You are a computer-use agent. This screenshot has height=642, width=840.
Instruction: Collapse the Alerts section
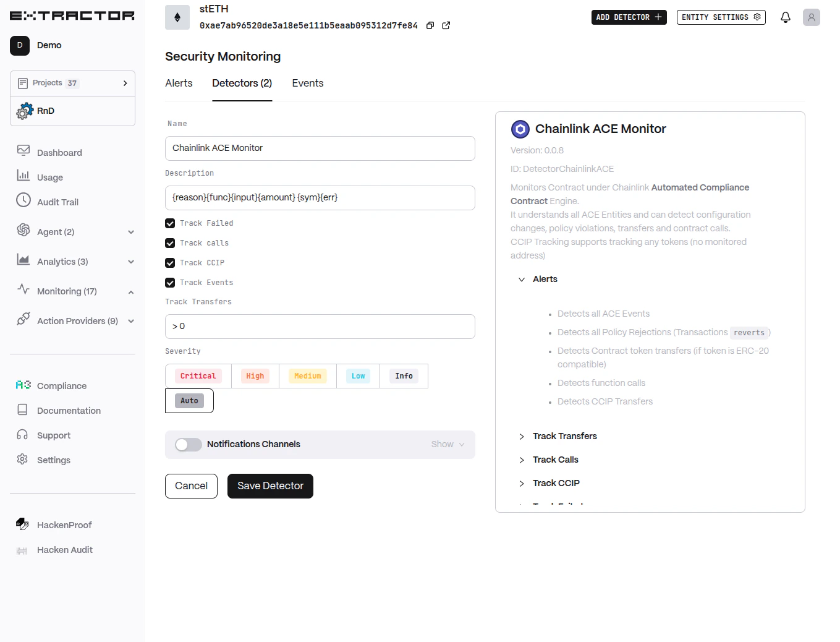tap(522, 280)
